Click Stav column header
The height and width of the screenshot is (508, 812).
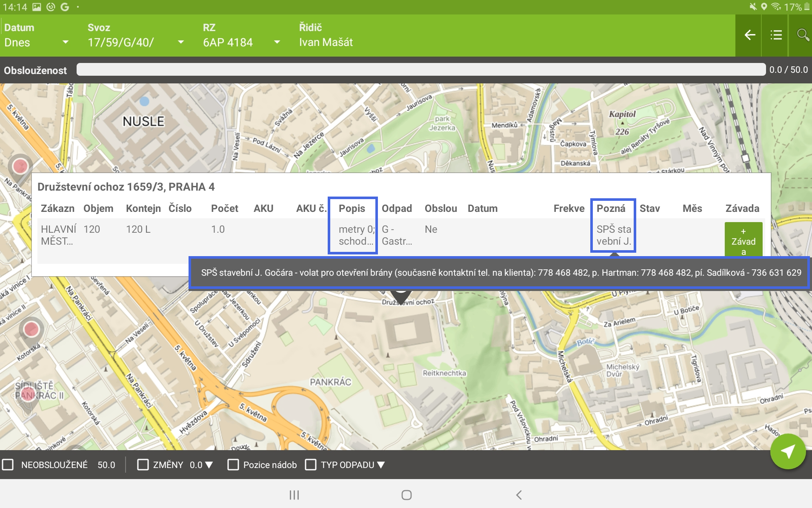coord(650,208)
